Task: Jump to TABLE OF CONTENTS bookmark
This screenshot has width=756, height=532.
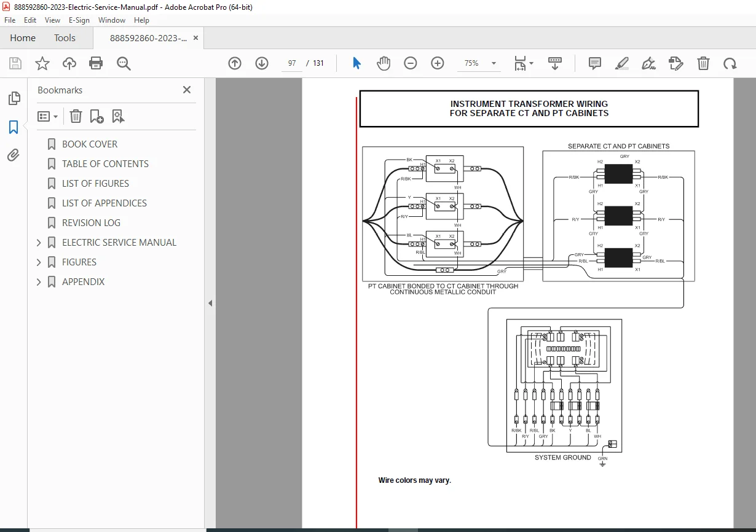Action: click(105, 164)
